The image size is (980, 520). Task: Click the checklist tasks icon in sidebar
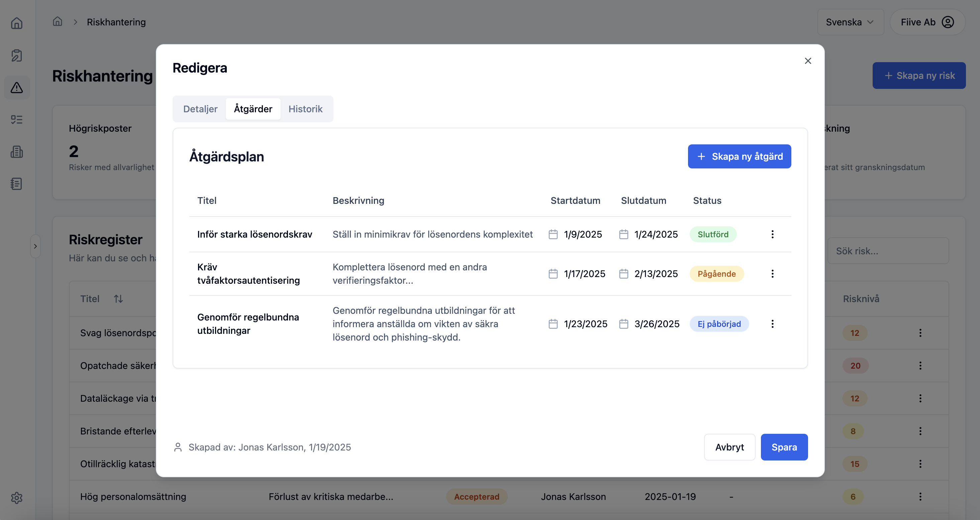coord(17,119)
